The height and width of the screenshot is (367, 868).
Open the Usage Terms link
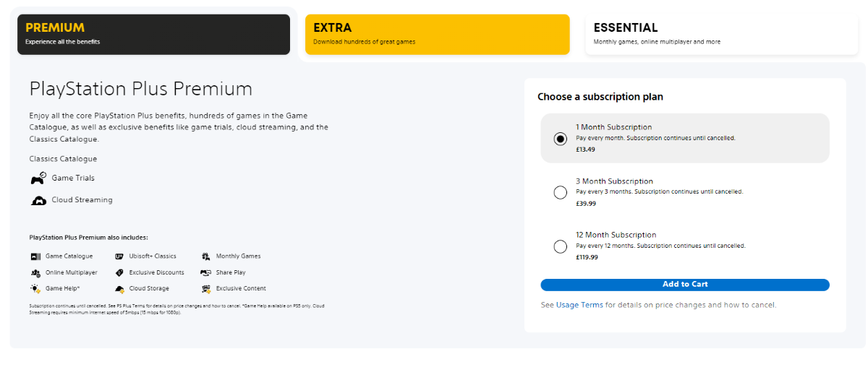coord(579,306)
